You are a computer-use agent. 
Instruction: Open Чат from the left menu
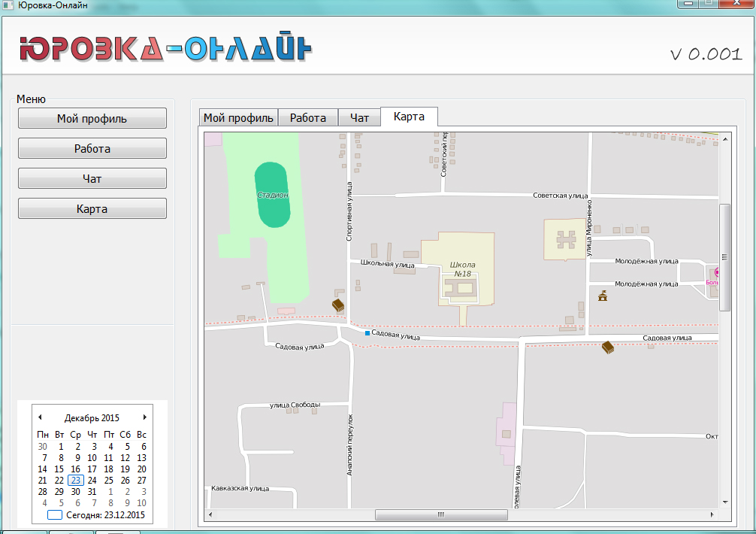pyautogui.click(x=92, y=179)
